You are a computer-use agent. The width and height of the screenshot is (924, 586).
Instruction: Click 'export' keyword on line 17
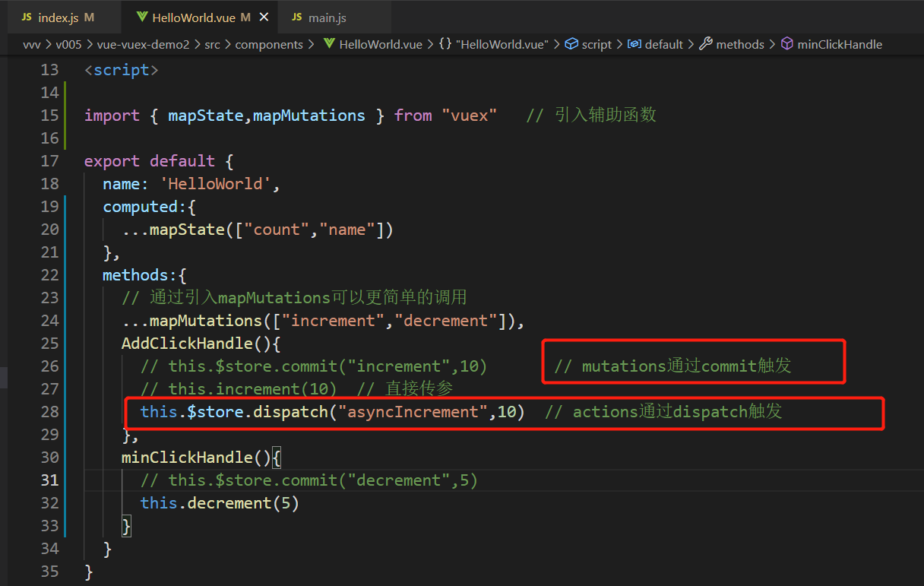click(112, 161)
